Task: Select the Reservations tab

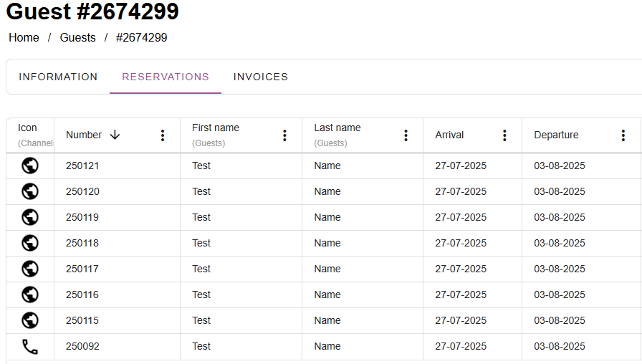Action: (x=166, y=77)
